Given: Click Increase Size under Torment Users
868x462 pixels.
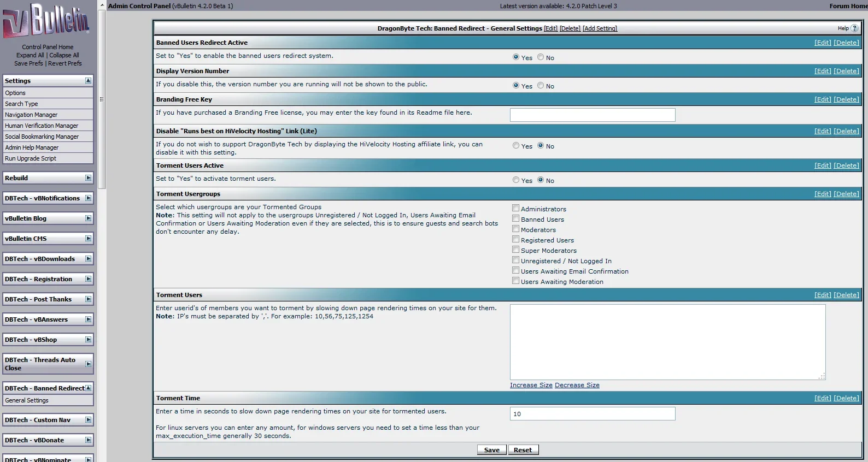Looking at the screenshot, I should pos(531,385).
